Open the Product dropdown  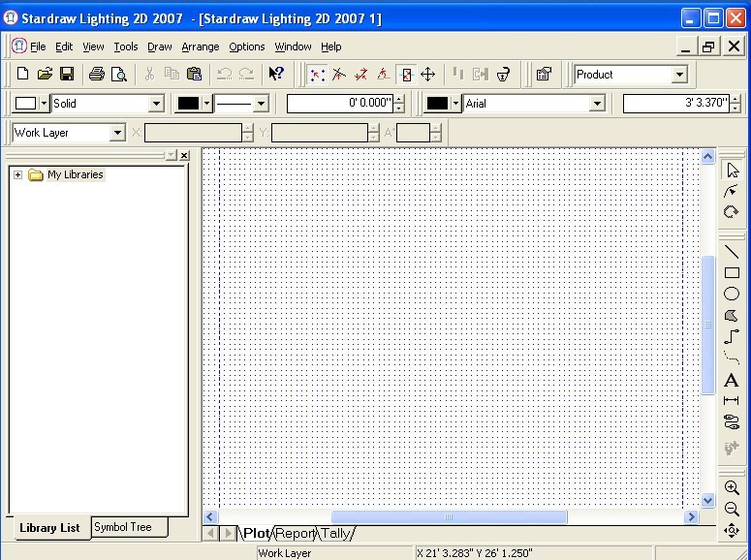679,75
